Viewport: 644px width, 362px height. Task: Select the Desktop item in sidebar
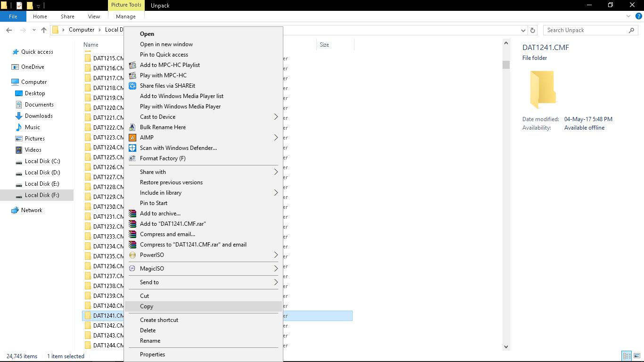(x=35, y=93)
